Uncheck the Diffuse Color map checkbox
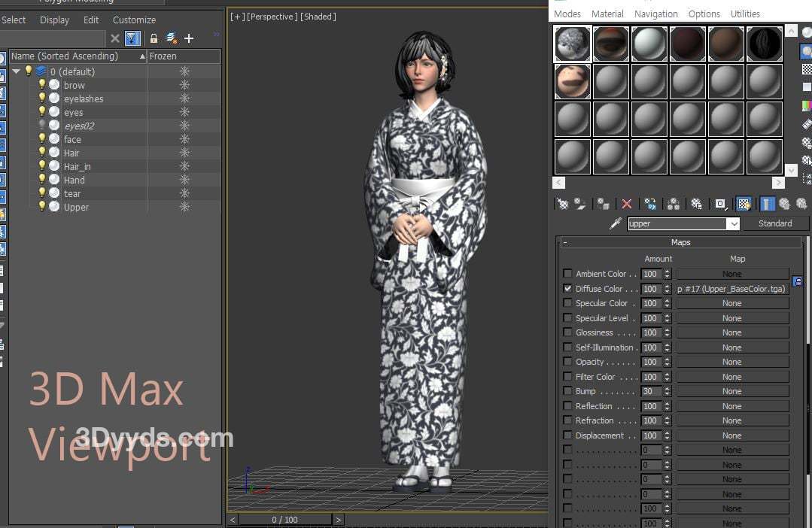Image resolution: width=812 pixels, height=528 pixels. click(x=567, y=289)
